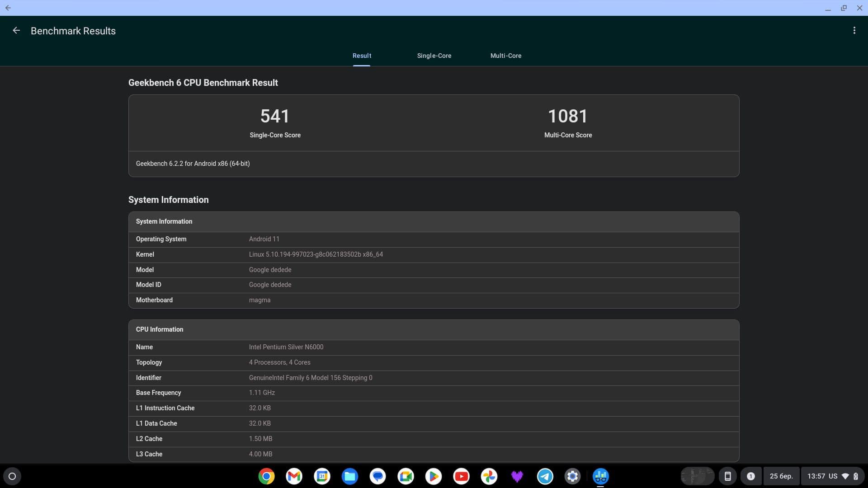Open Google Play Store
This screenshot has height=488, width=868.
[x=434, y=476]
